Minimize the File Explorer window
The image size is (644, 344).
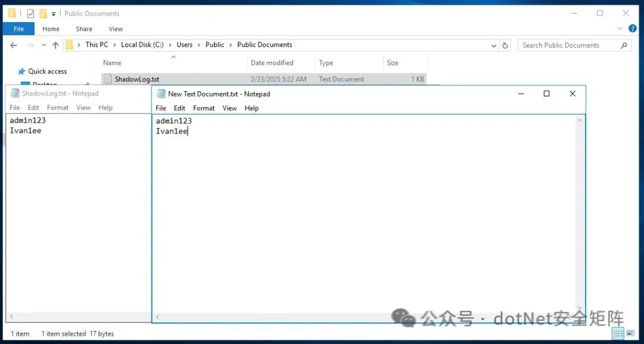574,14
